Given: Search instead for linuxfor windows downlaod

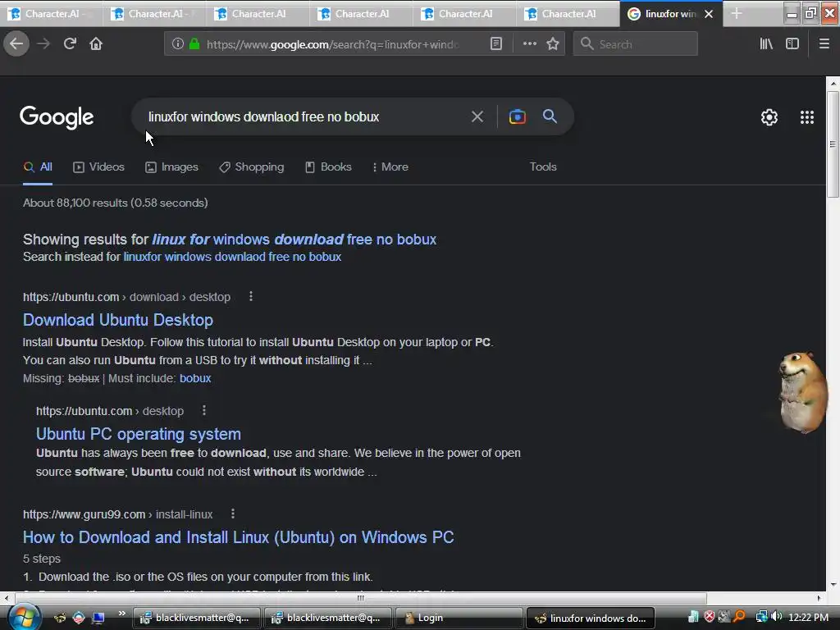Looking at the screenshot, I should [232, 257].
